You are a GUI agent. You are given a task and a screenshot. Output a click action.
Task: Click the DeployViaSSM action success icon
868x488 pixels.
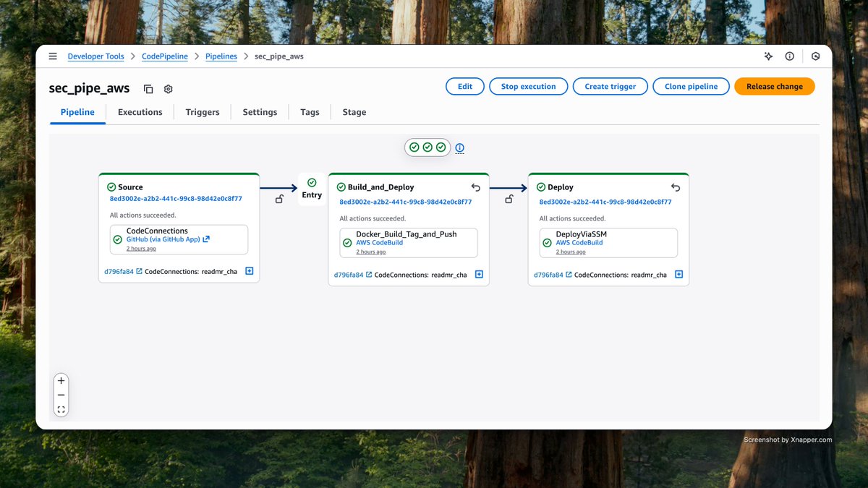(548, 243)
